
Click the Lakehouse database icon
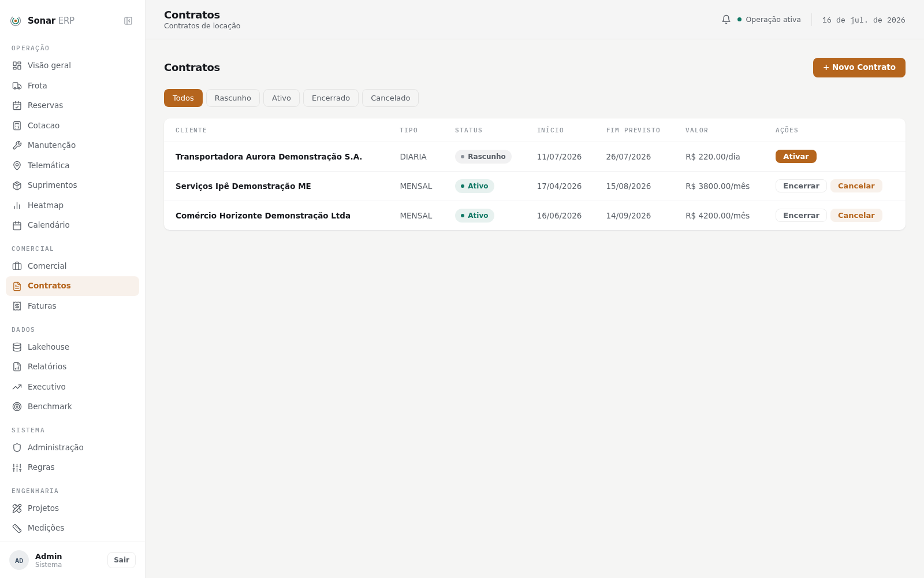point(17,347)
